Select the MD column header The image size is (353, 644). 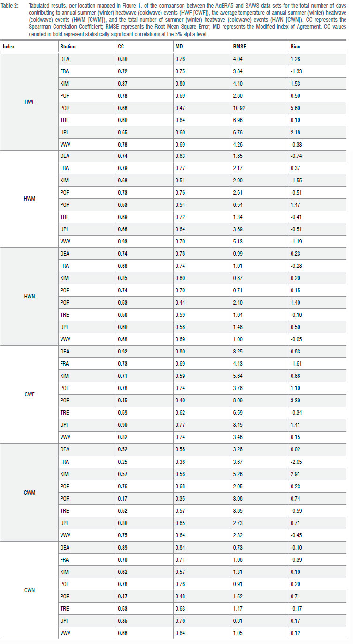click(x=178, y=47)
